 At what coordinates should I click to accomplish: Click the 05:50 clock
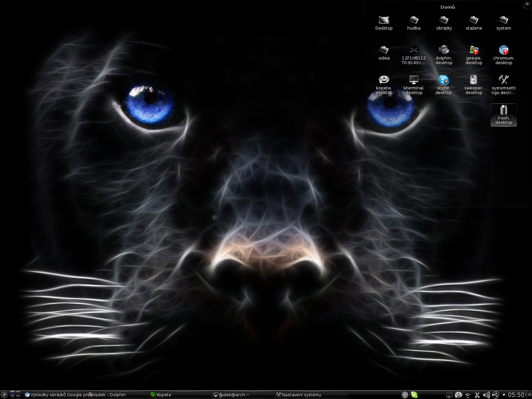516,395
